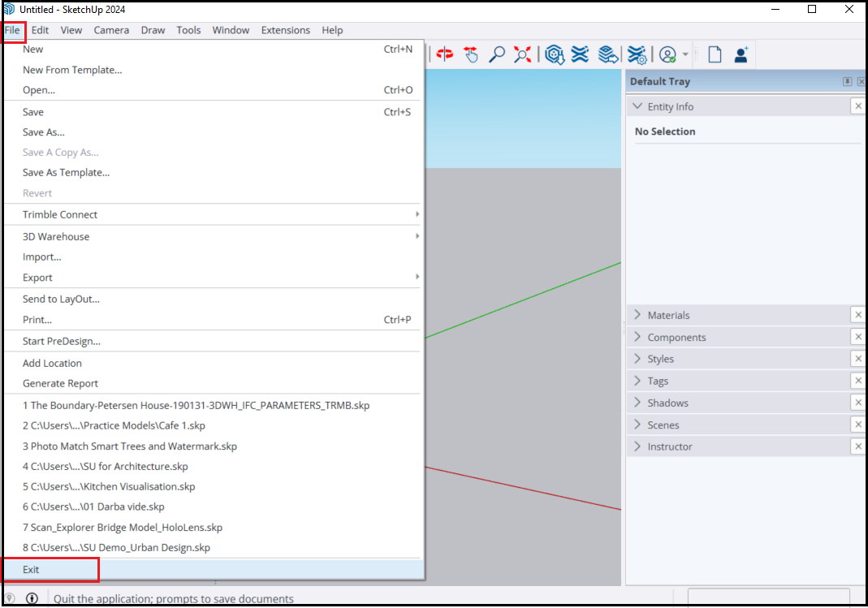This screenshot has width=868, height=608.
Task: Toggle the Default Tray auto-hide pin
Action: click(847, 81)
